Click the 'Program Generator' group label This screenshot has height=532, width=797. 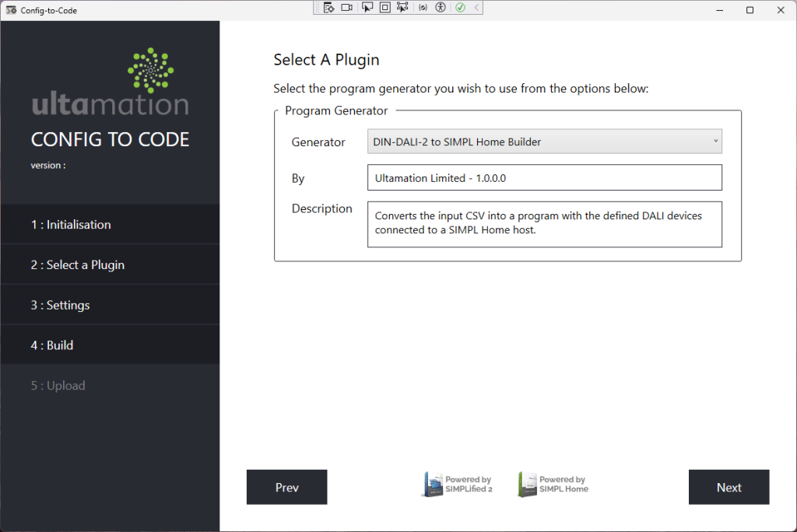pyautogui.click(x=336, y=110)
